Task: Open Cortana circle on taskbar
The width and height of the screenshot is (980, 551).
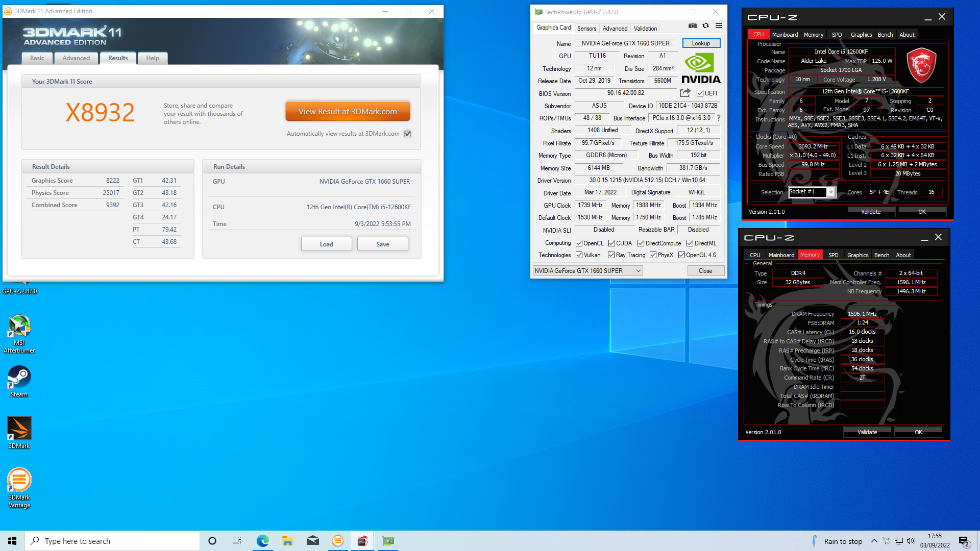Action: click(212, 541)
